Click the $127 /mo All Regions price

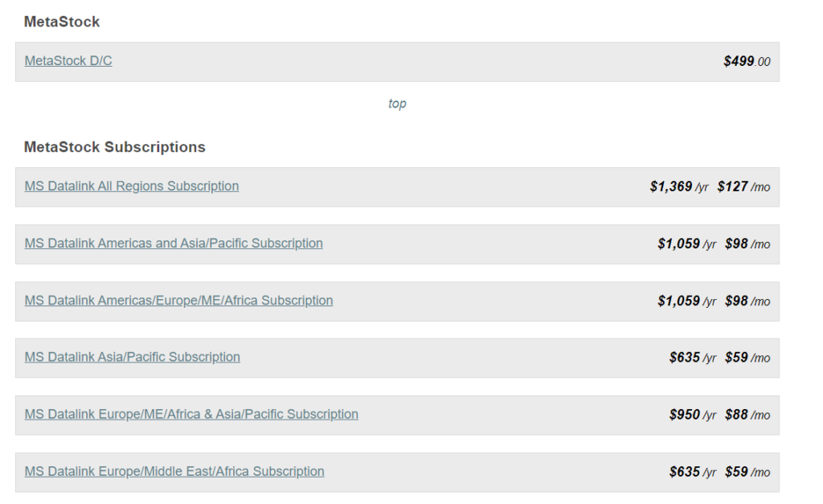pyautogui.click(x=743, y=187)
